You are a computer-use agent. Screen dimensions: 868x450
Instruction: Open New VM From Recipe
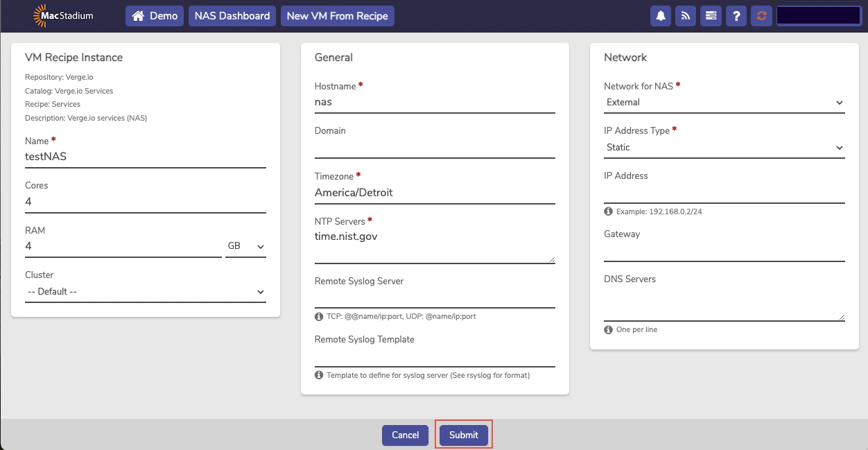(337, 15)
